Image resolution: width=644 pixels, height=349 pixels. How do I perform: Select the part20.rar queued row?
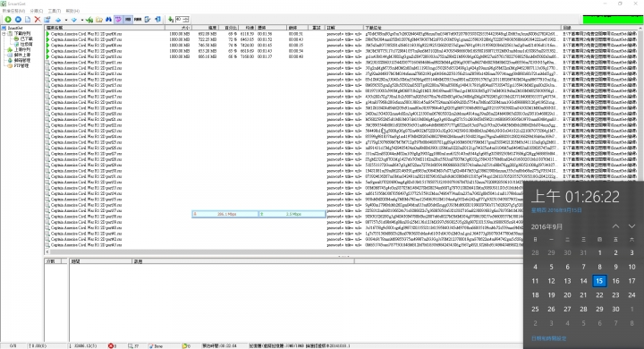(x=343, y=114)
